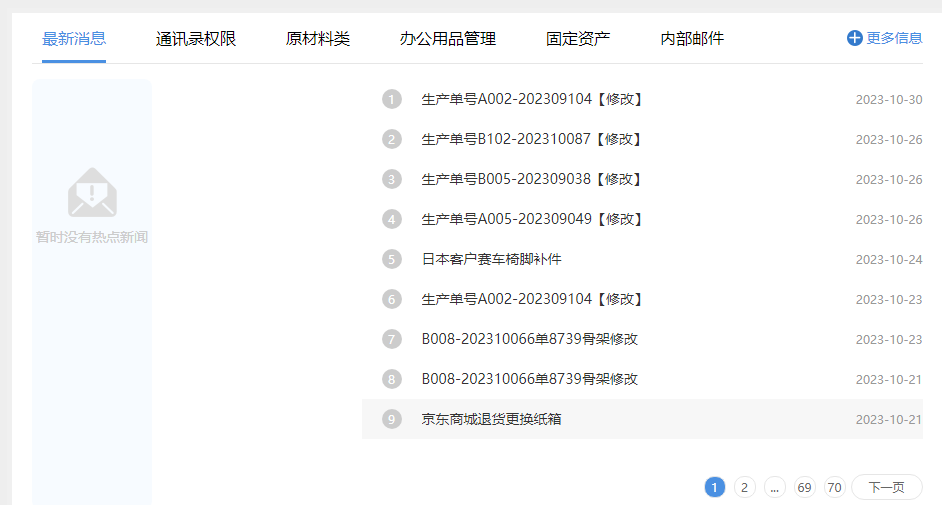The image size is (942, 505).
Task: Open the 更多信息 link
Action: coord(894,38)
